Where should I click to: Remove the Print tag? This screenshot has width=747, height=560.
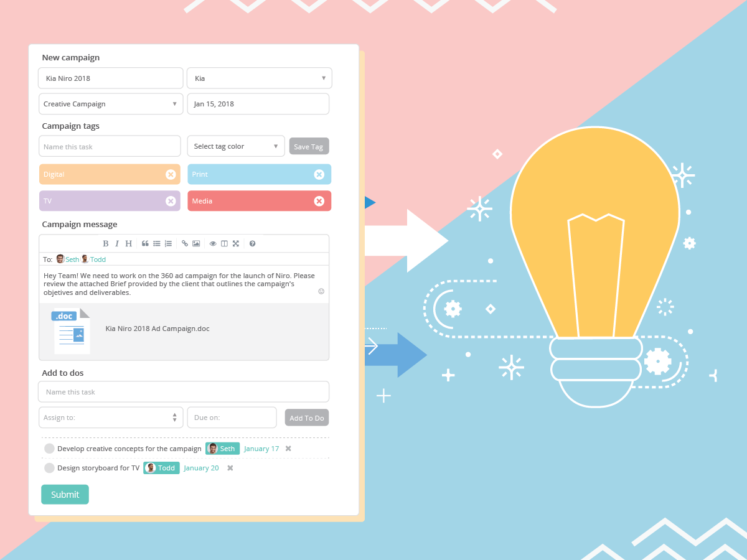click(x=319, y=174)
